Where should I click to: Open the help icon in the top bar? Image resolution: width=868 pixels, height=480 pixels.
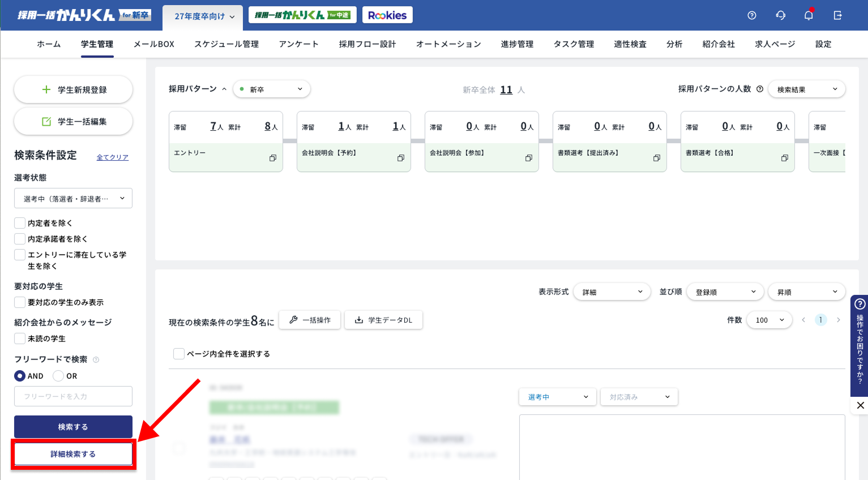[x=751, y=15]
